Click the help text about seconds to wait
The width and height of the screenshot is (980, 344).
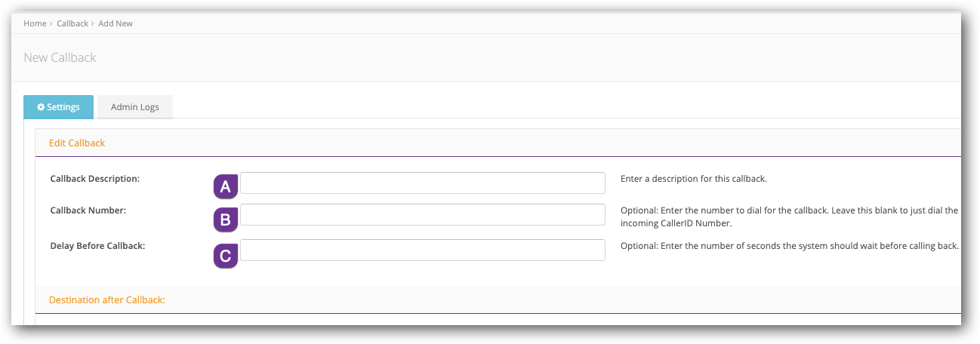[x=790, y=246]
